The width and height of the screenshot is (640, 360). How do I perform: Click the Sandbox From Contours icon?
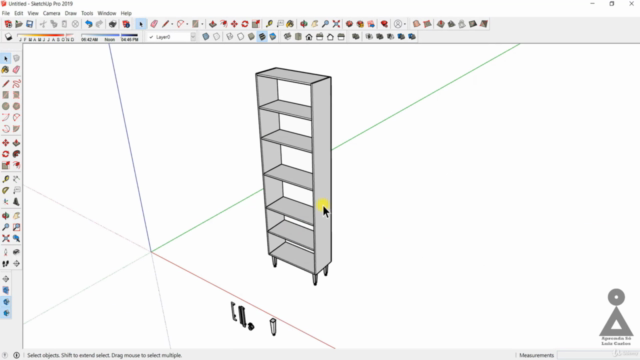(416, 24)
